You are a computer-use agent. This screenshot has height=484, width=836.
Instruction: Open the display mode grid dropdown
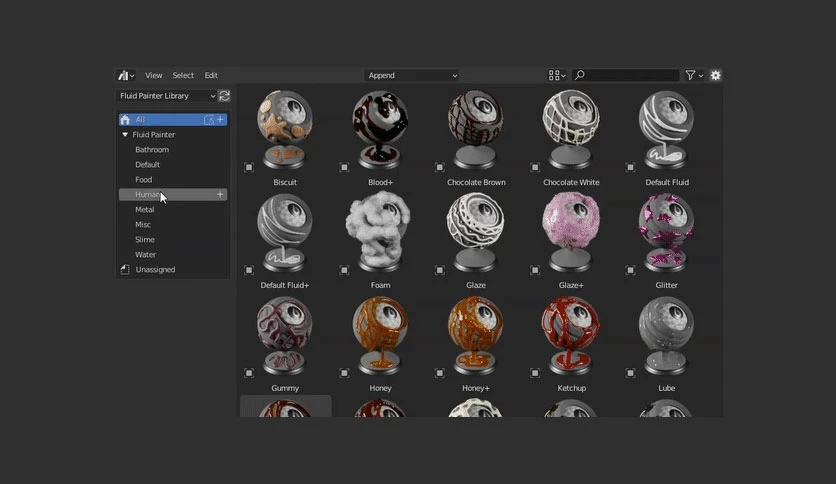557,75
